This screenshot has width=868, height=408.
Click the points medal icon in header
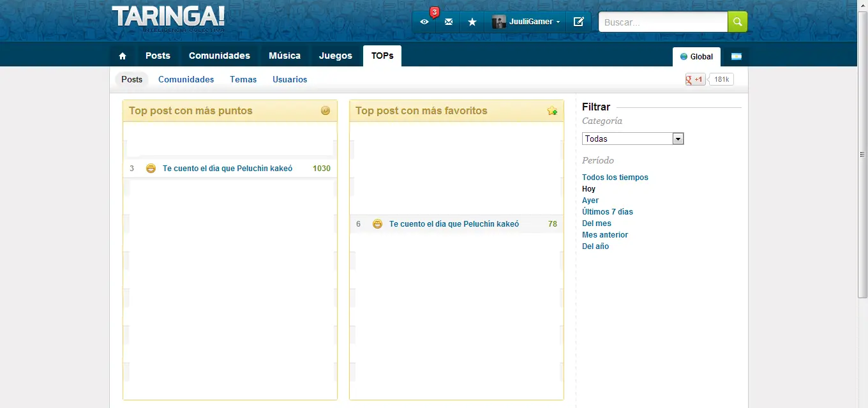coord(325,110)
